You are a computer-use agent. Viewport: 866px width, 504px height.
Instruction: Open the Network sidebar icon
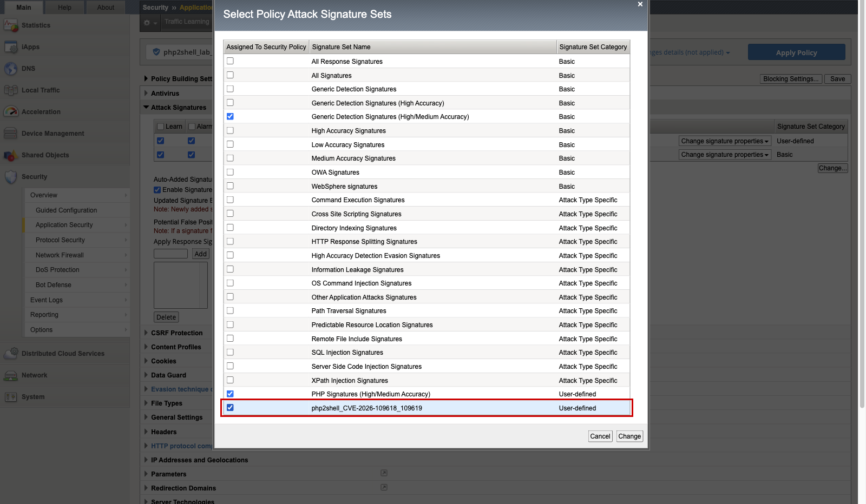[x=11, y=375]
